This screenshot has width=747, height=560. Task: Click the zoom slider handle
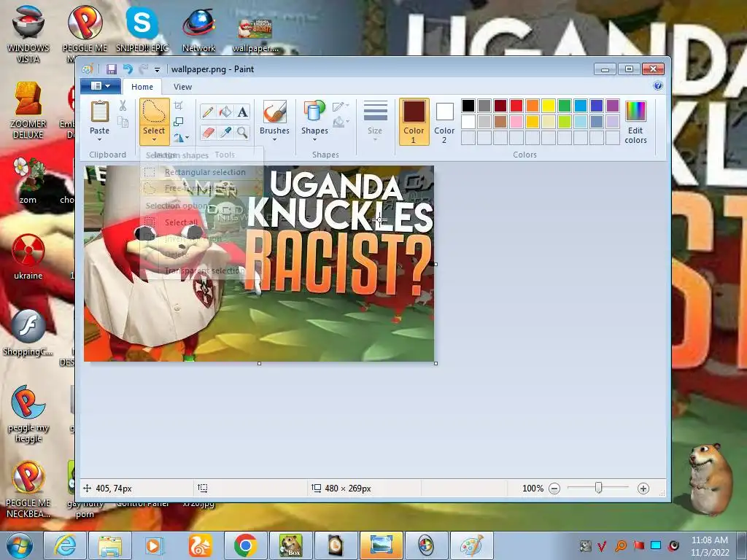pos(599,488)
